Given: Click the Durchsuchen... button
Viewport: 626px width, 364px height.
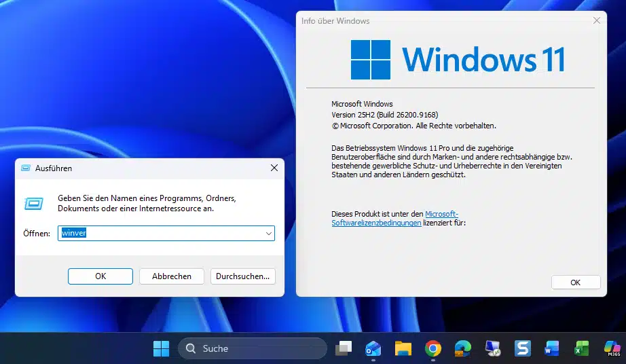Looking at the screenshot, I should click(243, 276).
